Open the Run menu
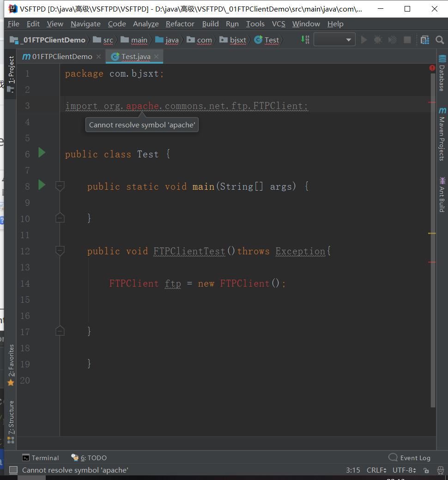Screen dimensions: 448x480 point(232,24)
